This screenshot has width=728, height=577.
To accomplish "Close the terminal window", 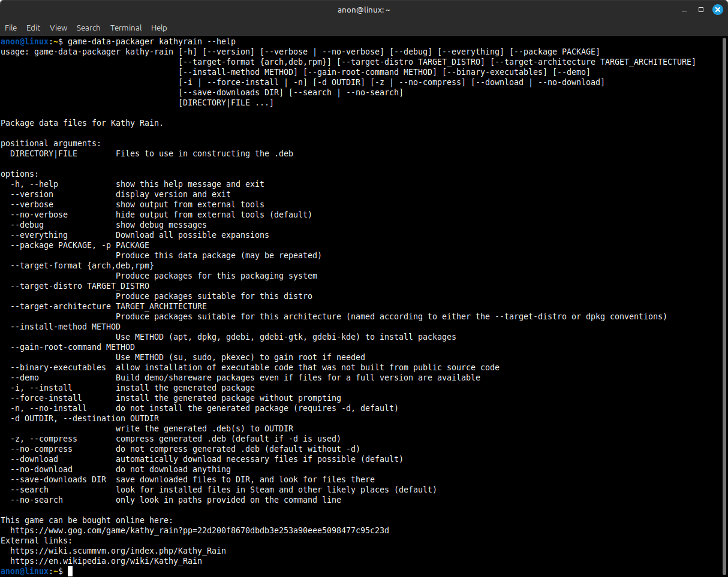I will point(717,10).
